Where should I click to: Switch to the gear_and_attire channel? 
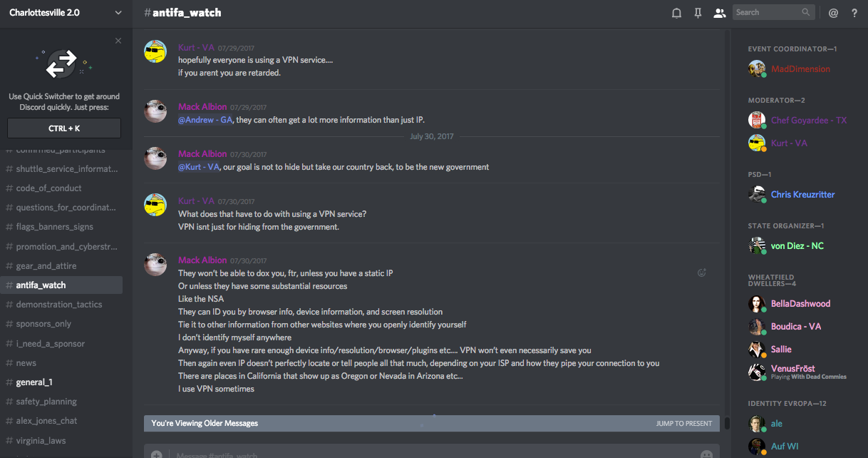tap(46, 266)
